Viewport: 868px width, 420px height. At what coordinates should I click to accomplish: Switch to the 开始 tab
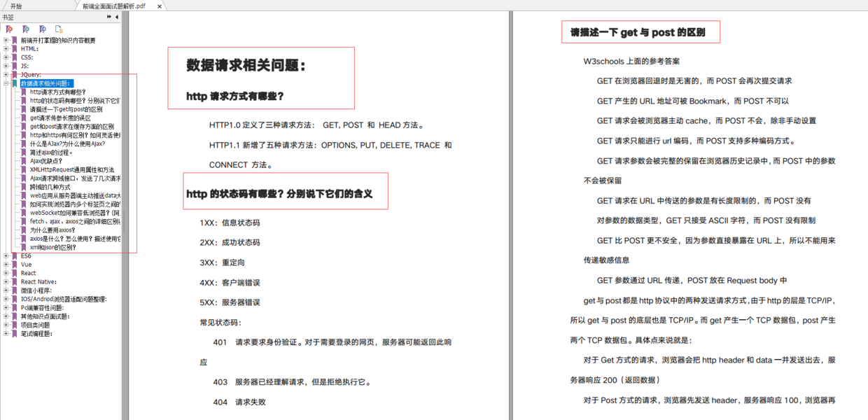[16, 6]
